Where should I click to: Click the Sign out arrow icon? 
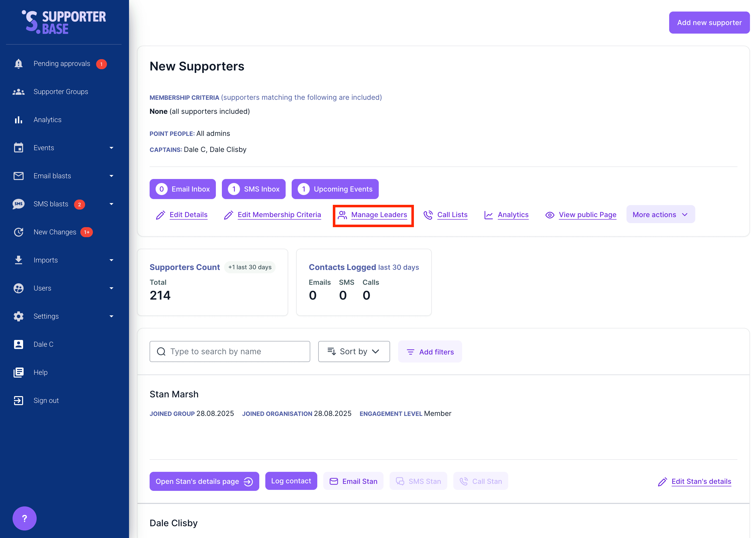pos(19,401)
